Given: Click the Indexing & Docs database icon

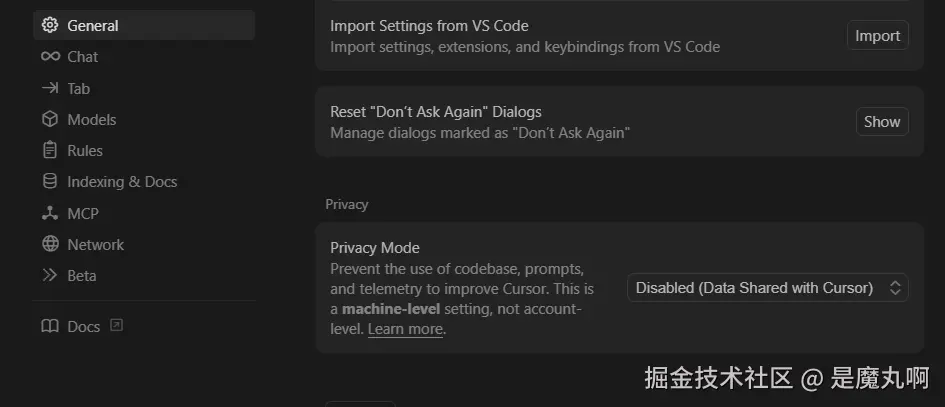Looking at the screenshot, I should (50, 181).
